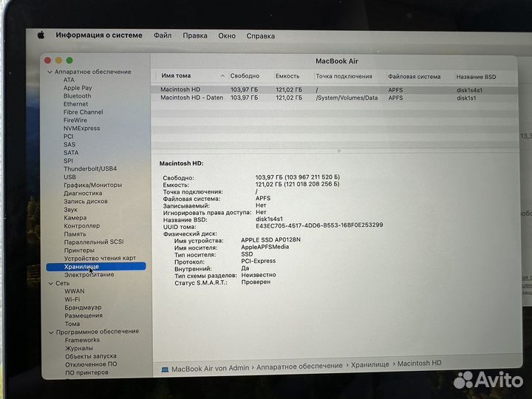Click the UUID value E43EC705-4517-4DD6-B553-16BF0E253299
The image size is (532, 399).
point(319,225)
